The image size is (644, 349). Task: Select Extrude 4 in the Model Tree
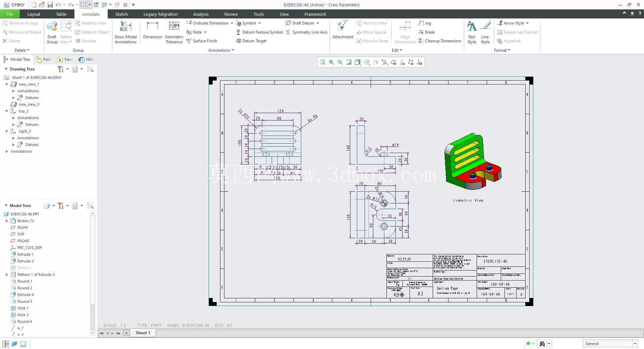coord(25,295)
